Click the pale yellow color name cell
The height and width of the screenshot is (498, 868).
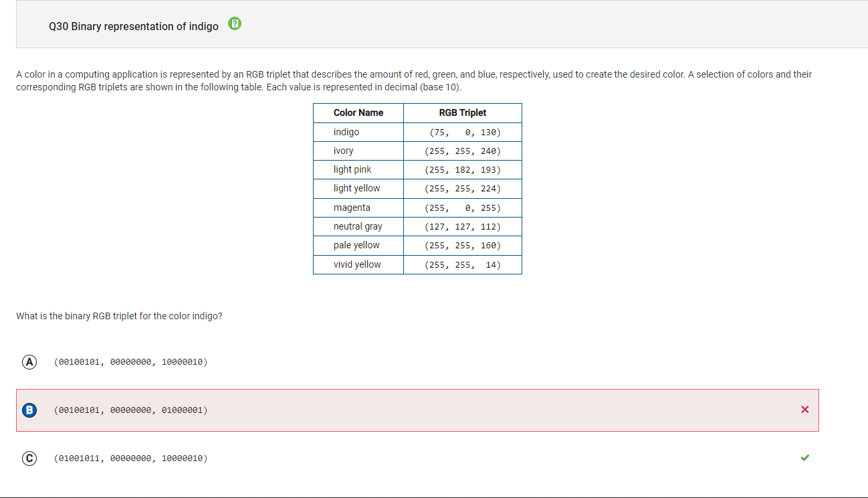pos(358,245)
